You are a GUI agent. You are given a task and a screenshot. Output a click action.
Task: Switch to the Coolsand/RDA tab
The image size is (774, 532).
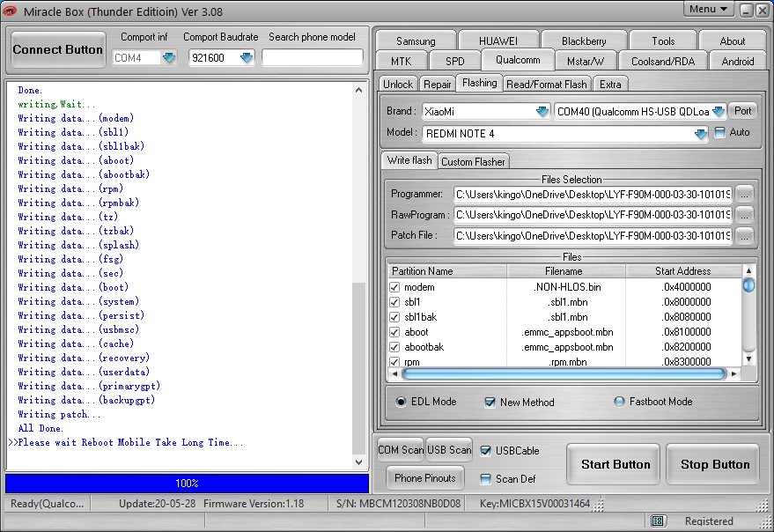[663, 62]
